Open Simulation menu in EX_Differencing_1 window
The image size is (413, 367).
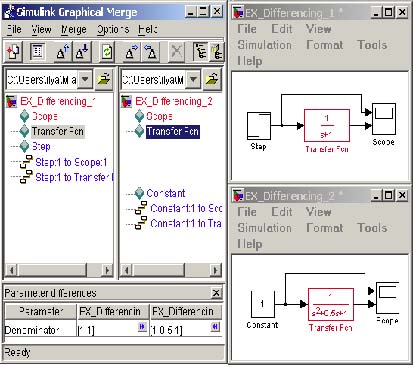tap(265, 45)
